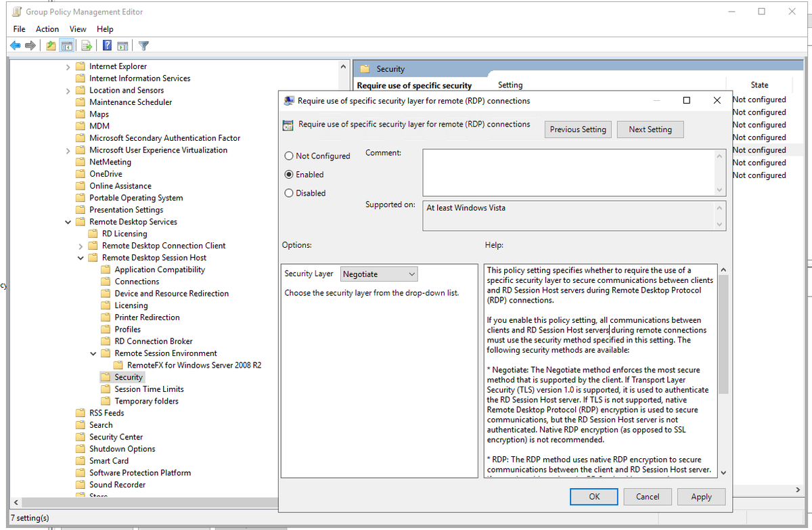Select RemoteFX for Windows Server 2008 R2
Screen dimensions: 812x530
(194, 366)
